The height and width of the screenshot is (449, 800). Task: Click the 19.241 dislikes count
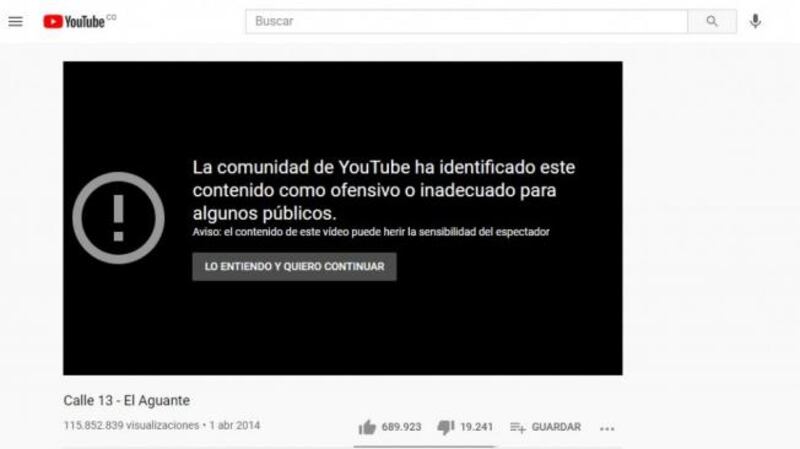coord(477,427)
